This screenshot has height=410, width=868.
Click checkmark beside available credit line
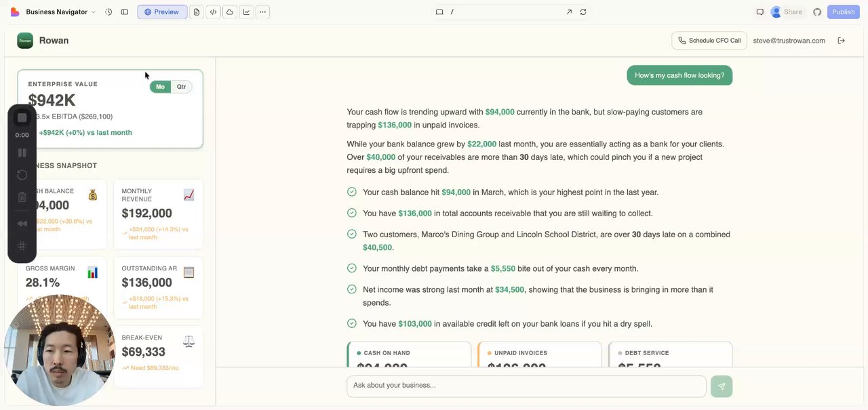point(351,324)
